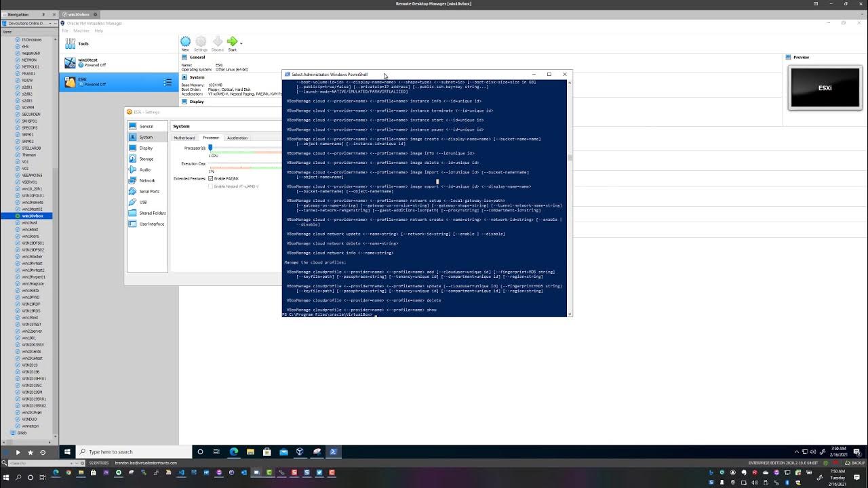Open remote taskbar notification center icon
The width and height of the screenshot is (868, 488).
858,451
